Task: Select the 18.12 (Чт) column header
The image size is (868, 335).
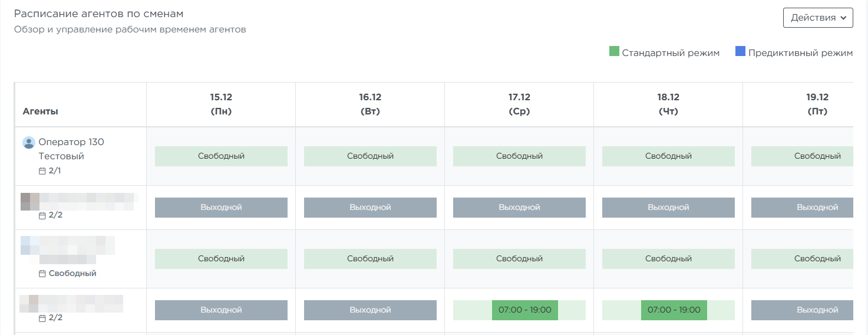Action: click(668, 104)
